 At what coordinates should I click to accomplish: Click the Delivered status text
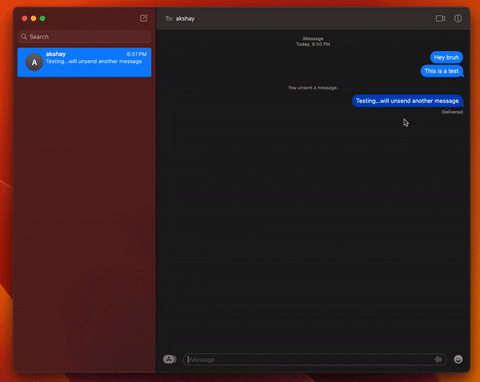[452, 112]
